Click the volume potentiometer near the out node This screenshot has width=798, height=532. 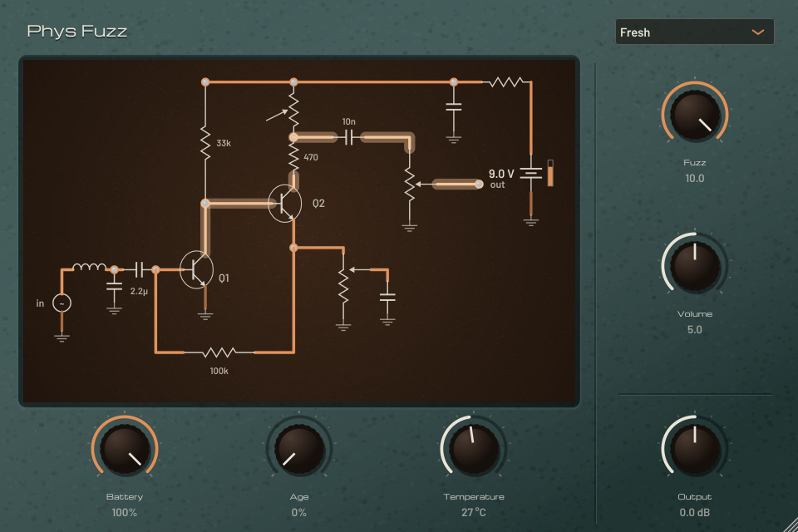(x=410, y=185)
